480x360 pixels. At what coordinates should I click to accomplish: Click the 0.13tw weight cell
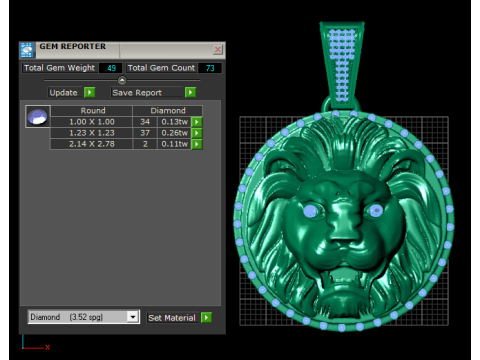(x=174, y=122)
